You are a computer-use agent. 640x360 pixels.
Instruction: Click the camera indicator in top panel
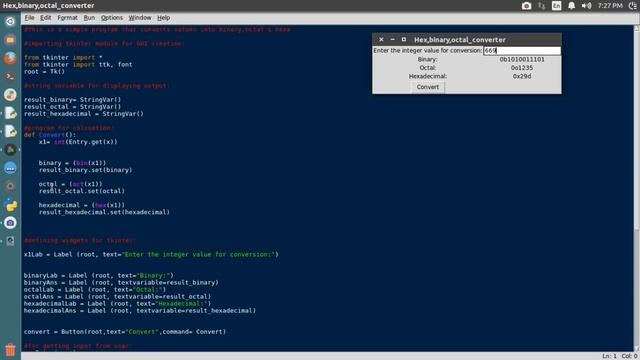click(526, 6)
